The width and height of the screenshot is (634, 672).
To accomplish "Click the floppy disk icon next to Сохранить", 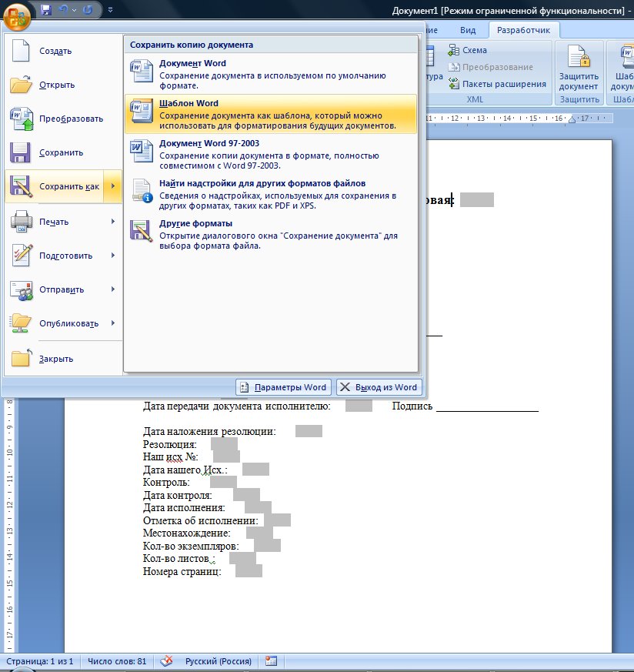I will [x=20, y=152].
